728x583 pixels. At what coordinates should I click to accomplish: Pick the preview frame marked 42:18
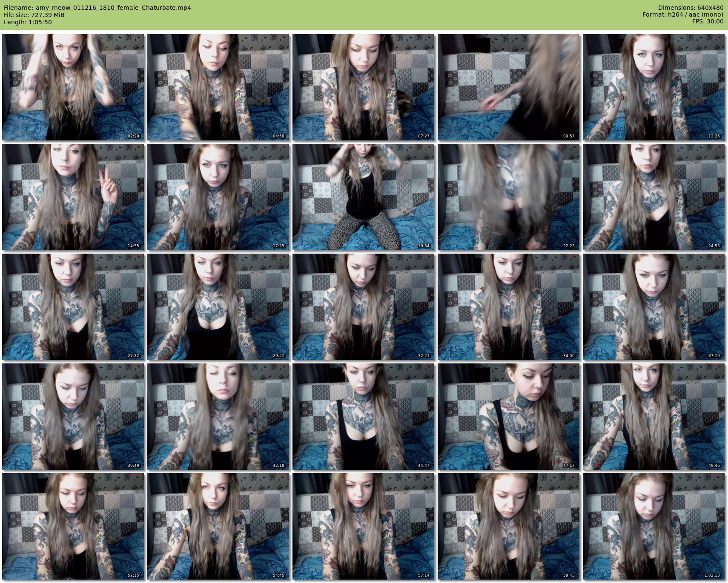coord(218,417)
